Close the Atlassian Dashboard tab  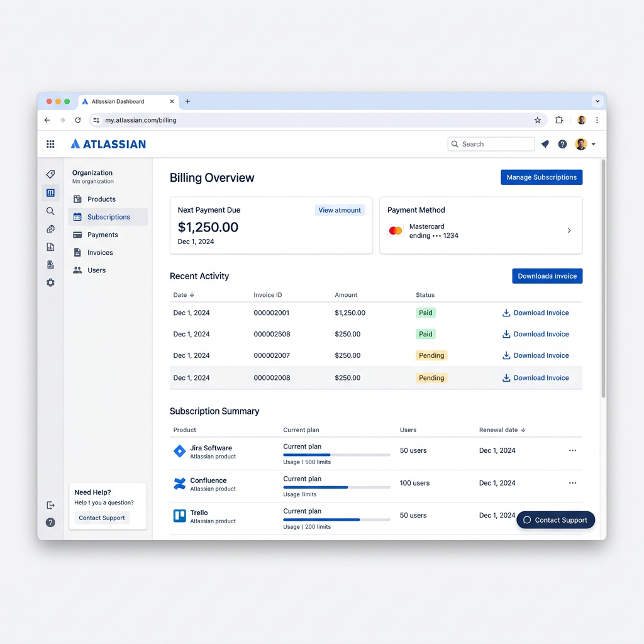click(x=172, y=101)
